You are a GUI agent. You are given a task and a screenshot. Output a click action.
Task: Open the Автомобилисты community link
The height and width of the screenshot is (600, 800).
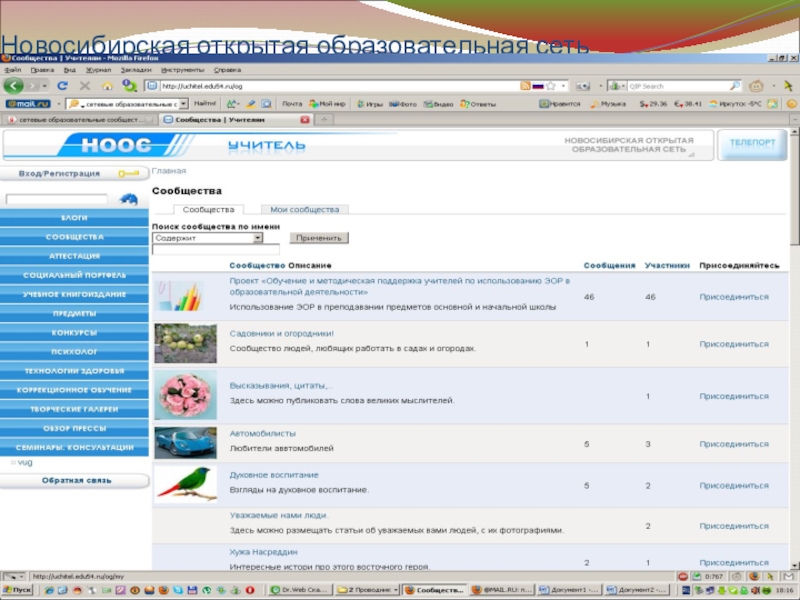coord(262,433)
